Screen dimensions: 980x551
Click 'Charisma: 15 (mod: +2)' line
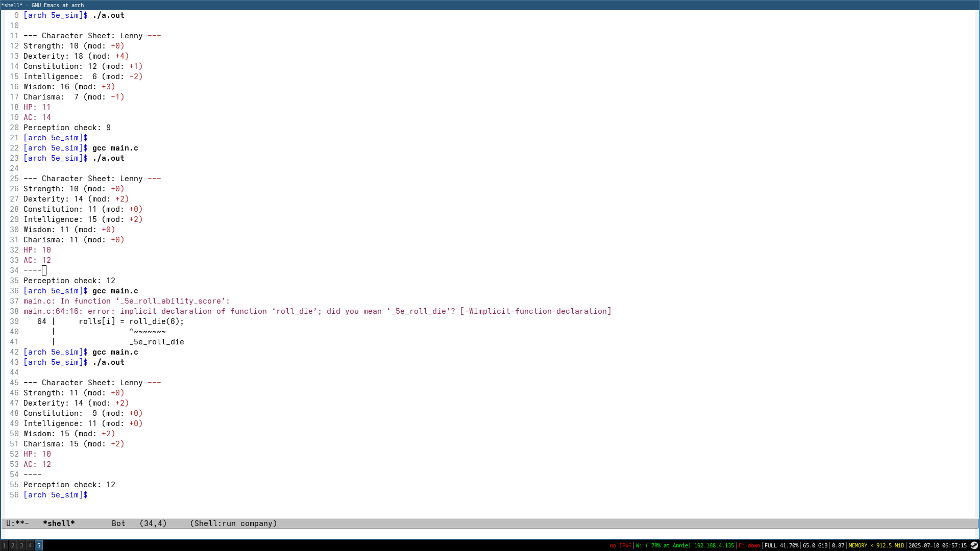(x=74, y=444)
